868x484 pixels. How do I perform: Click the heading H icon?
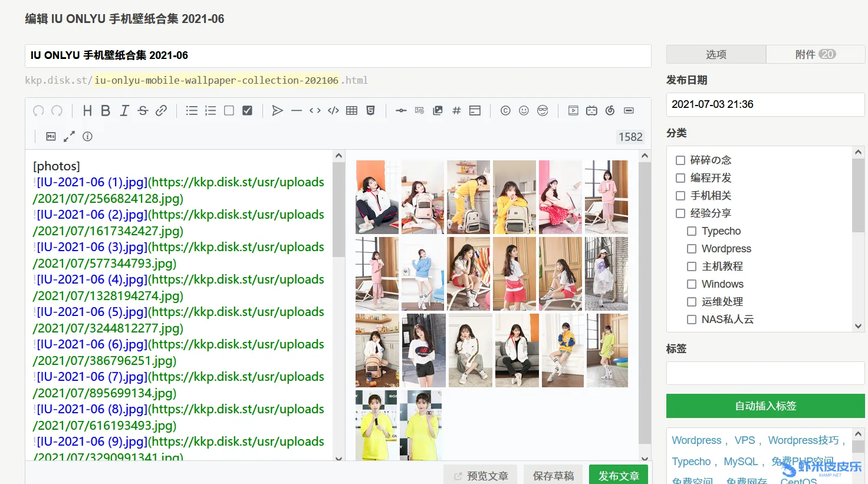[x=87, y=111]
